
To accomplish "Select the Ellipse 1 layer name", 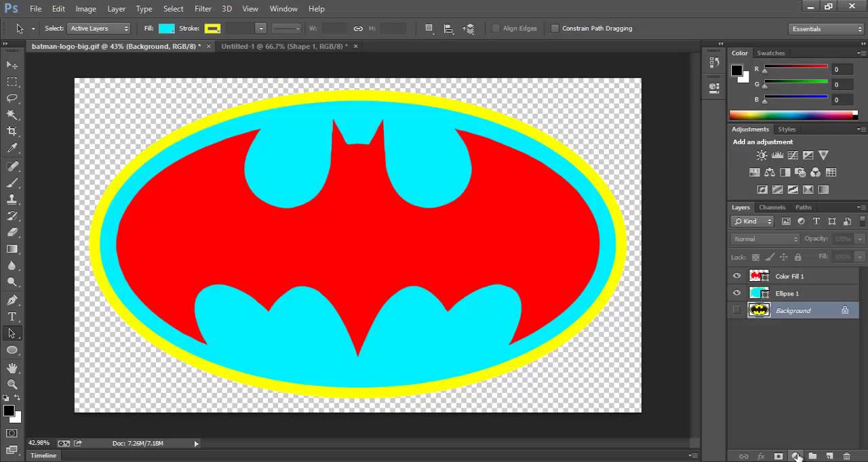I will [x=787, y=293].
